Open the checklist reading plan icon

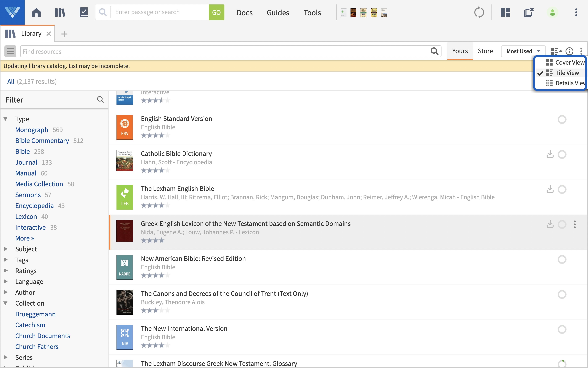(x=84, y=12)
